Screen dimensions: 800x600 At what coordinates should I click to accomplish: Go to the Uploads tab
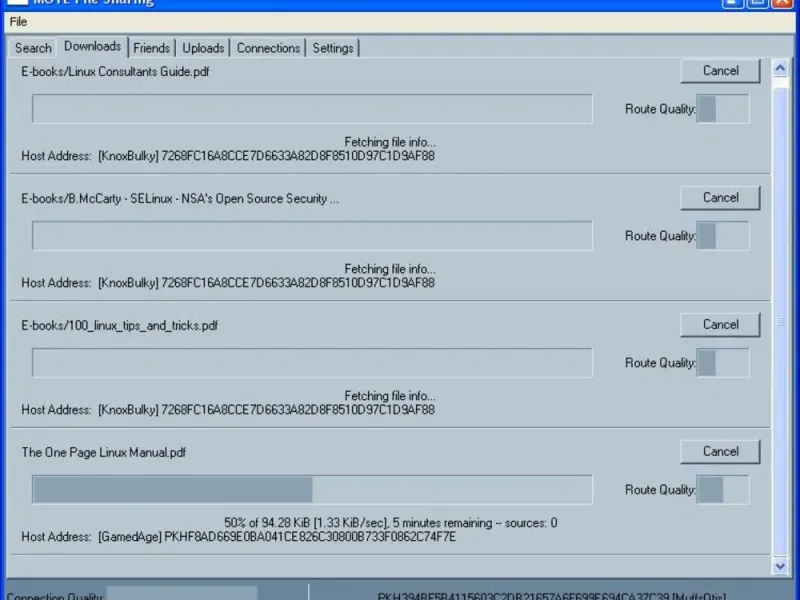pos(203,48)
